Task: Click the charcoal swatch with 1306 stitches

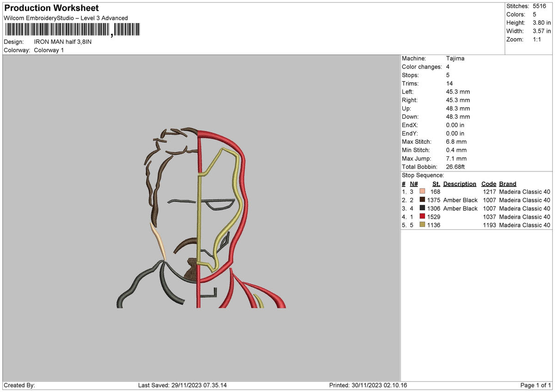Action: pyautogui.click(x=422, y=208)
